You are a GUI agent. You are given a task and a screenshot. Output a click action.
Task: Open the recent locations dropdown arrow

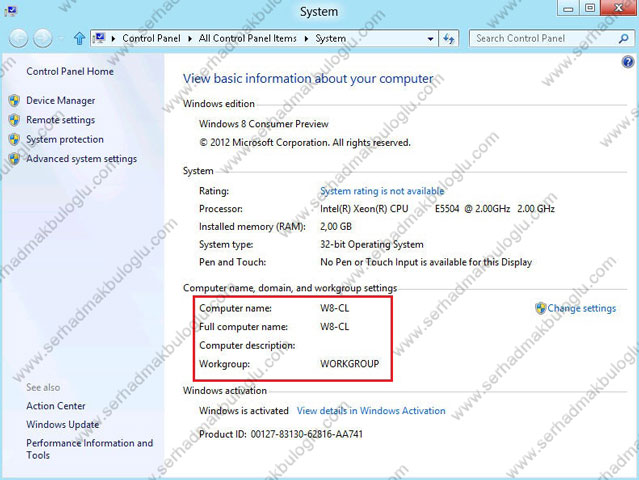pos(62,39)
